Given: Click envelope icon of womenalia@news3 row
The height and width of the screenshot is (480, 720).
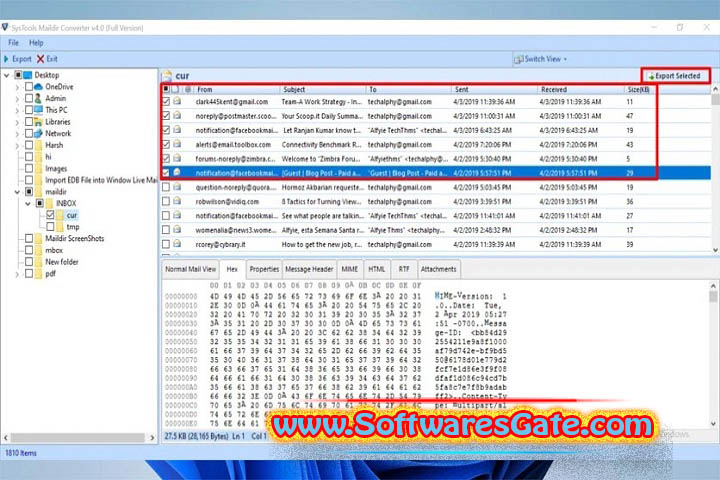Looking at the screenshot, I should [177, 230].
